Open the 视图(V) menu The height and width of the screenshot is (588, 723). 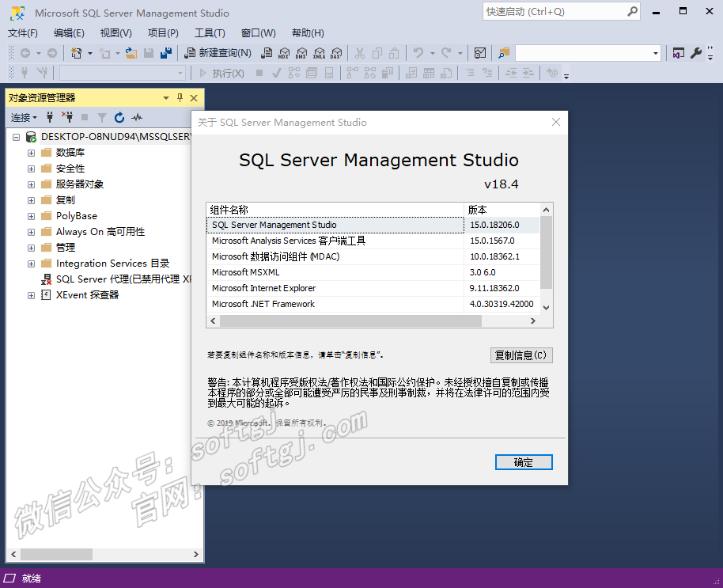click(115, 33)
